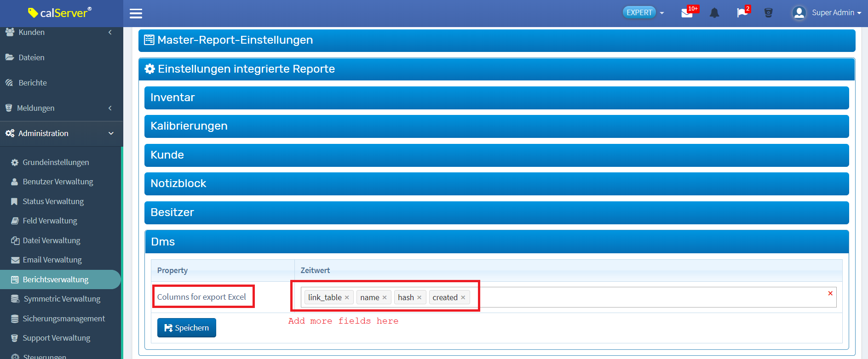Open Status Verwaltung

pyautogui.click(x=53, y=201)
